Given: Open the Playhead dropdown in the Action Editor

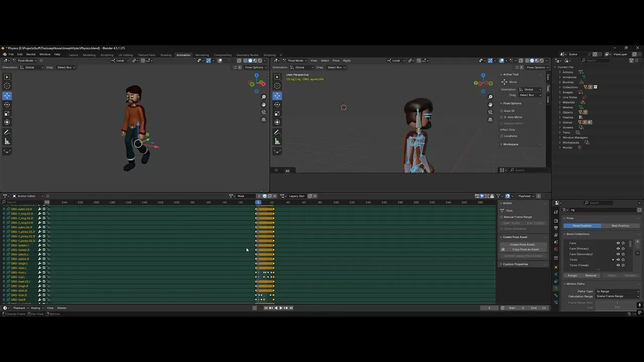Looking at the screenshot, I should (526, 196).
